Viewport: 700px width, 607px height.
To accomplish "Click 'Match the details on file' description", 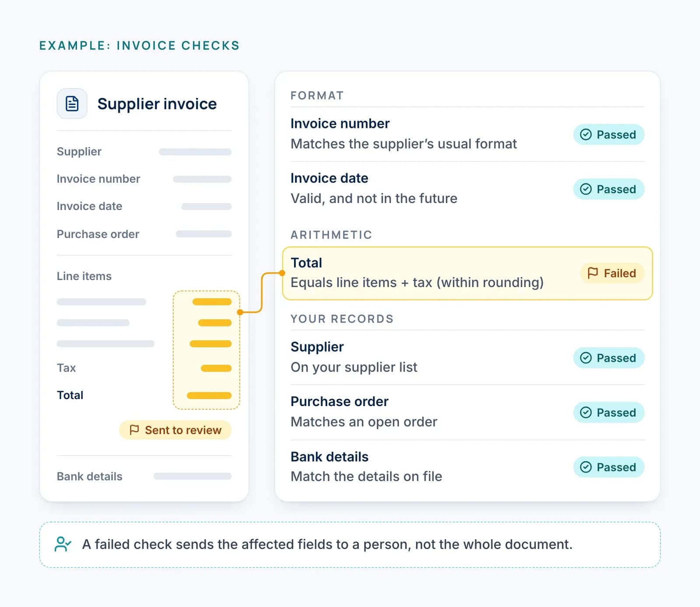I will click(366, 476).
